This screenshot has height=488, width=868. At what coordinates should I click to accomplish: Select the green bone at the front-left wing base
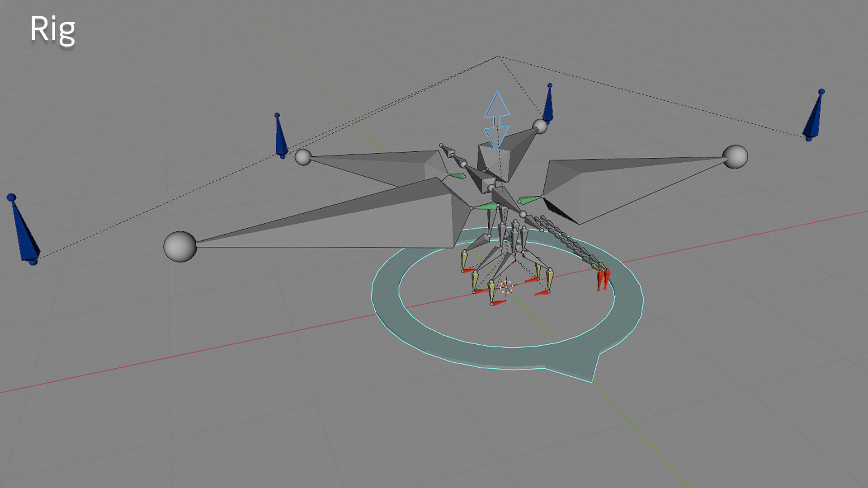pos(485,206)
